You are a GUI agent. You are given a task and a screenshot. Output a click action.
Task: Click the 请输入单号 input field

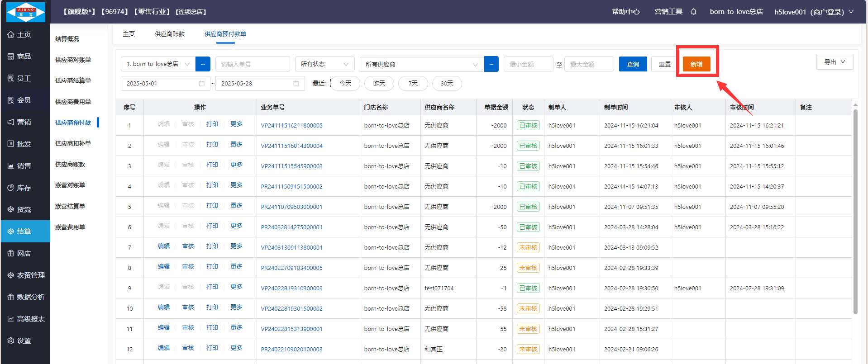[x=252, y=64]
